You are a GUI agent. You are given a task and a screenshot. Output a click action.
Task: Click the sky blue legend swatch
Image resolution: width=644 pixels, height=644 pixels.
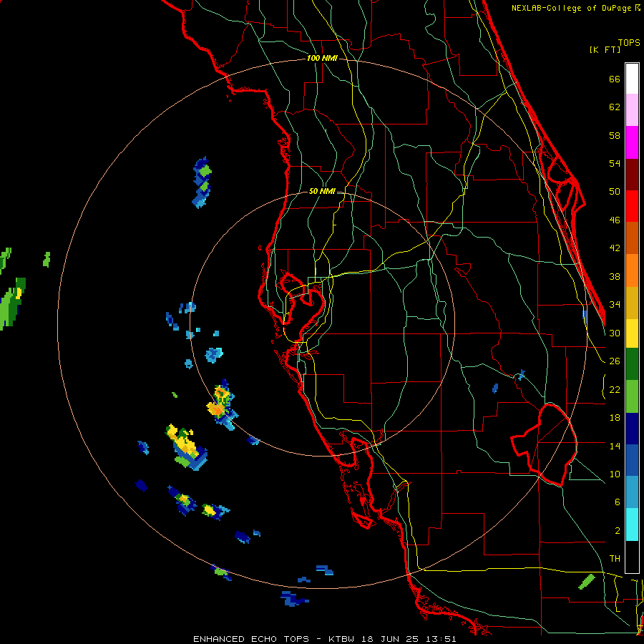pos(632,492)
